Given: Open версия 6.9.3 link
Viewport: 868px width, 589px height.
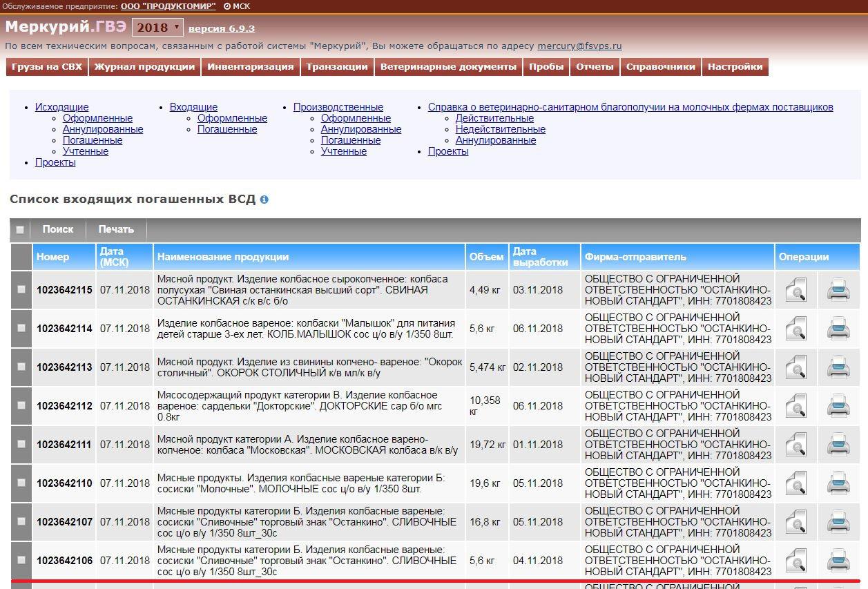Looking at the screenshot, I should (222, 29).
